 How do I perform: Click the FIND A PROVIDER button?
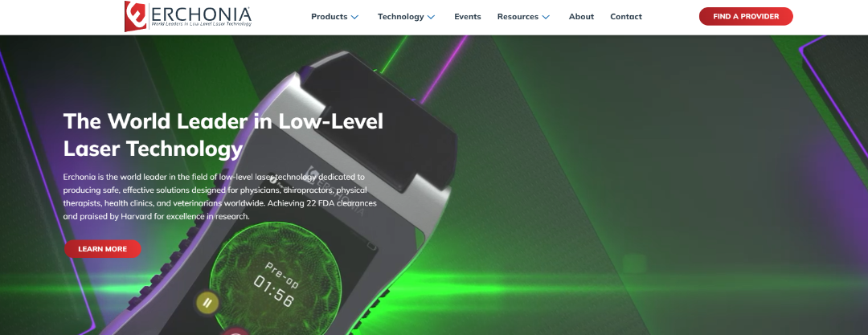point(746,17)
